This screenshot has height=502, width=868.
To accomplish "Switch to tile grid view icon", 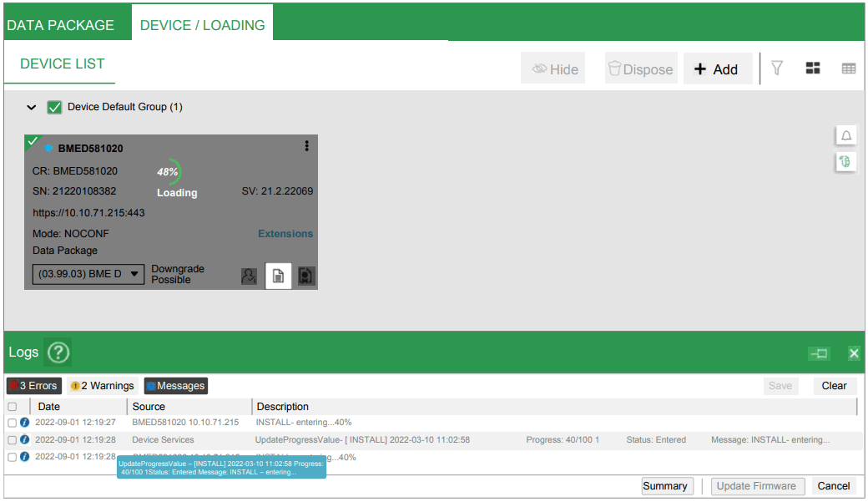I will coord(813,68).
